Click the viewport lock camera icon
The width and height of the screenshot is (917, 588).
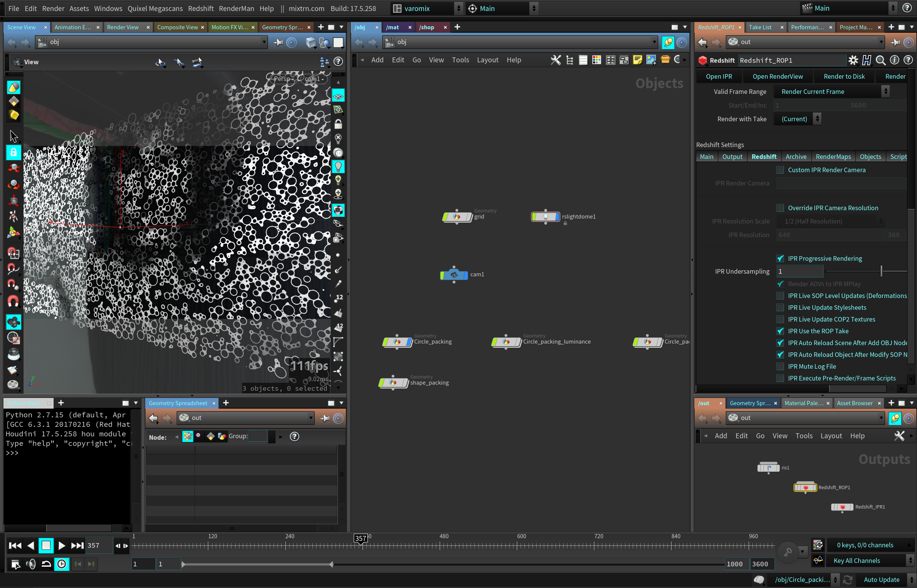click(338, 124)
